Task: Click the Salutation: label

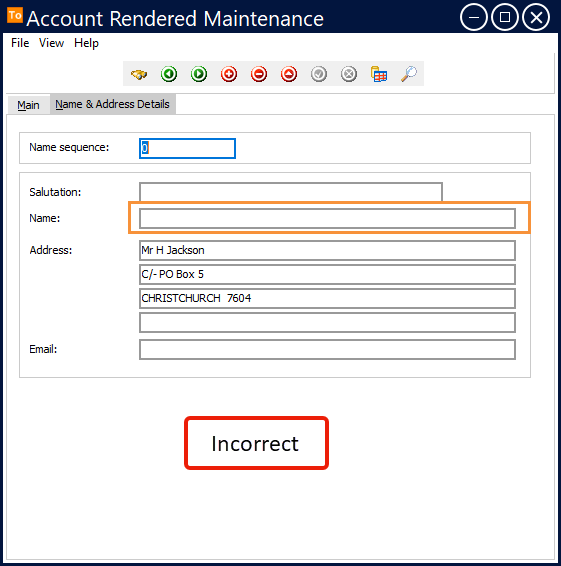Action: point(55,192)
